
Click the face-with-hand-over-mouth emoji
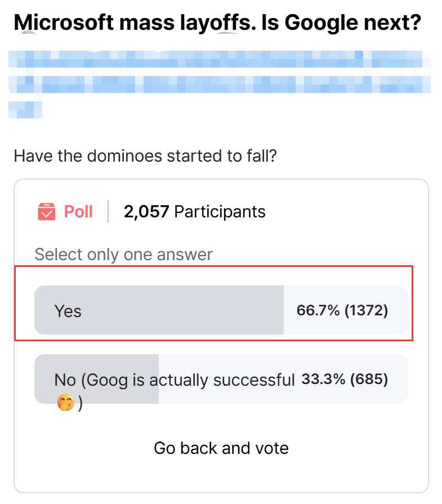click(x=66, y=403)
